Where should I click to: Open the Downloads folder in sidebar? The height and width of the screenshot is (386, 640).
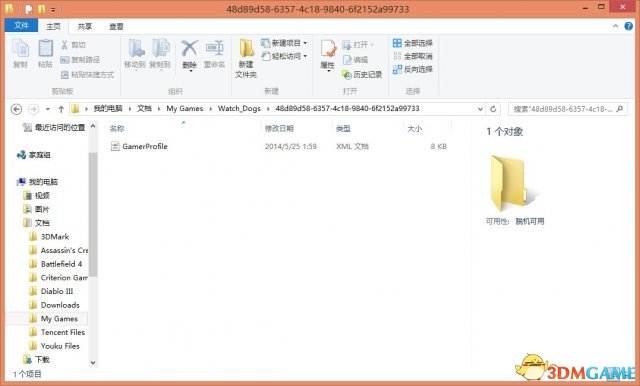coord(55,305)
